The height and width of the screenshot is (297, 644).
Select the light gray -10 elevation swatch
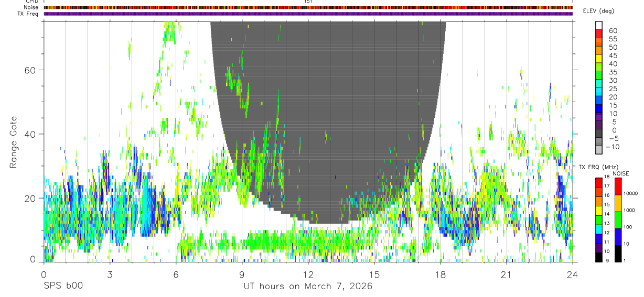click(x=599, y=150)
